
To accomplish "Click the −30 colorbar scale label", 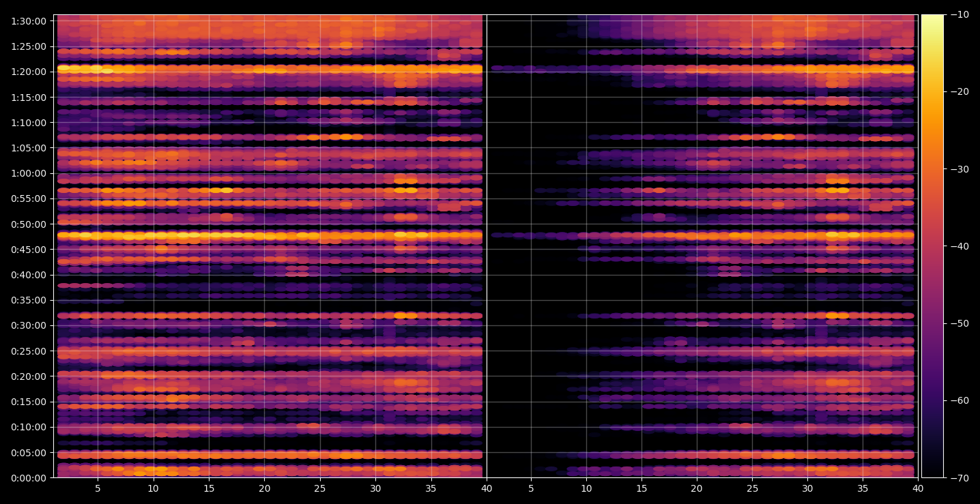I will pos(960,169).
